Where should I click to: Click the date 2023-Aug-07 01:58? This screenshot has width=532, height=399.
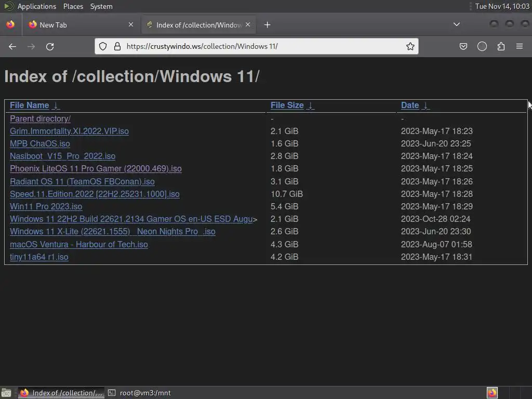point(436,244)
